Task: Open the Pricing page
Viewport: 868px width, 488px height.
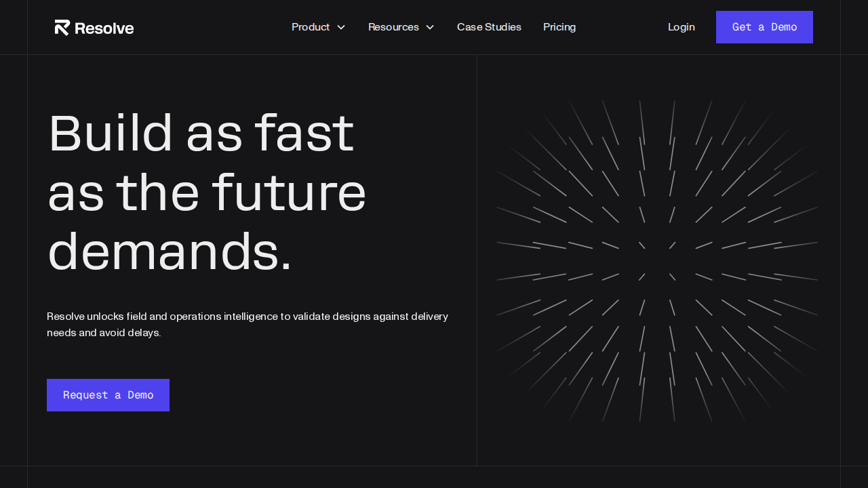Action: [x=559, y=27]
